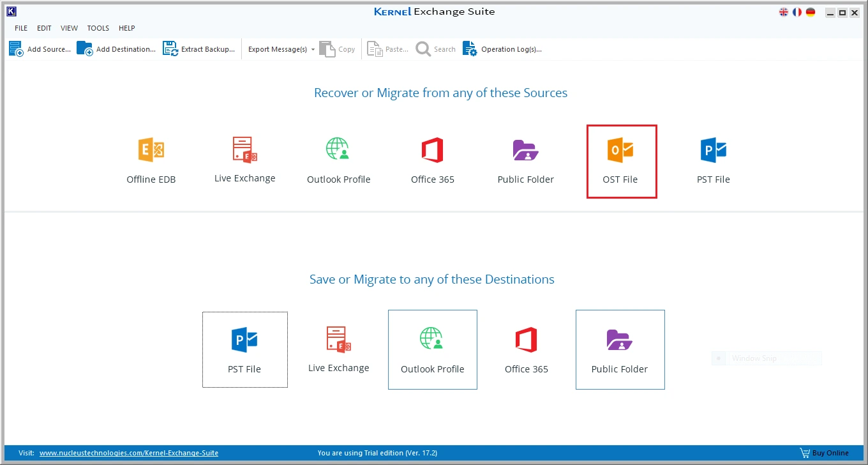Pick Outlook Profile as destination
868x465 pixels.
tap(433, 349)
